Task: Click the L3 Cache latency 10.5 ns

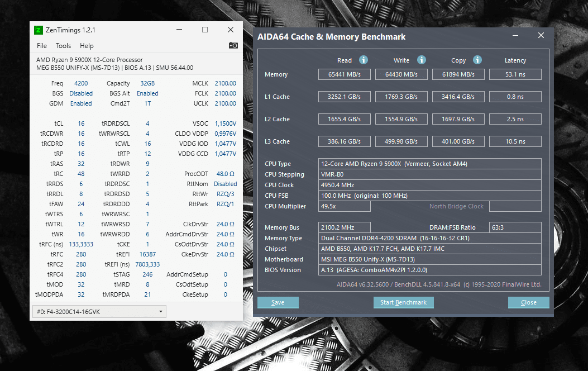Action: pos(515,141)
